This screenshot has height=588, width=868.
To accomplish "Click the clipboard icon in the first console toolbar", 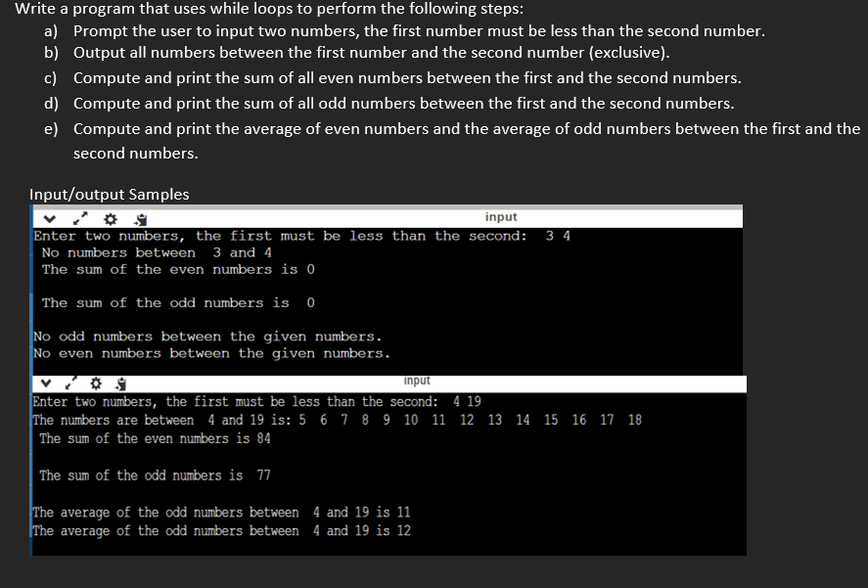I will tap(142, 219).
